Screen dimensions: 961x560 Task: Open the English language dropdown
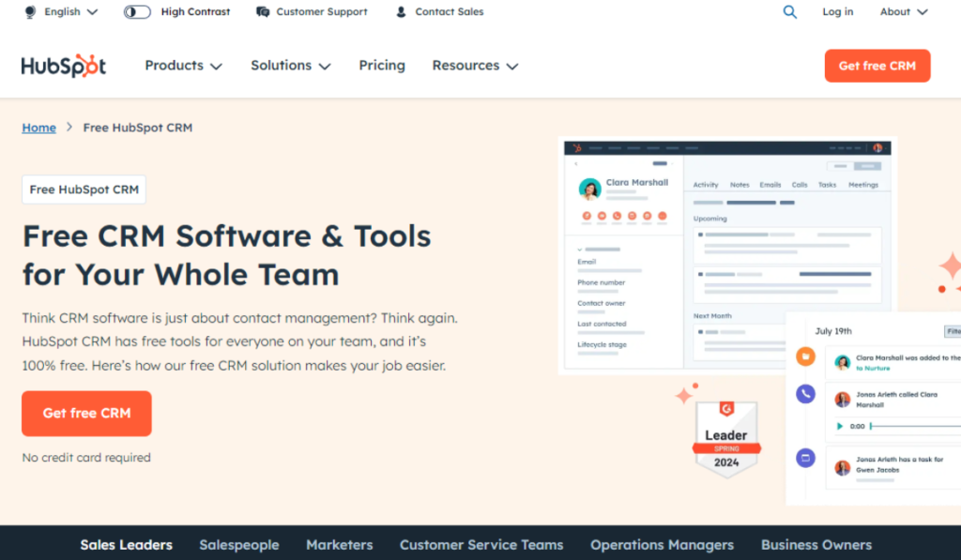70,11
